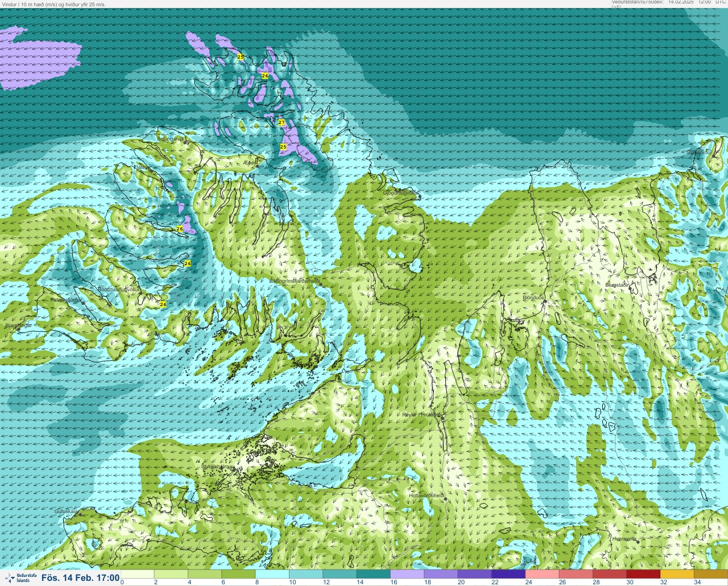
Task: Click the Æðey station label
Action: [250, 163]
